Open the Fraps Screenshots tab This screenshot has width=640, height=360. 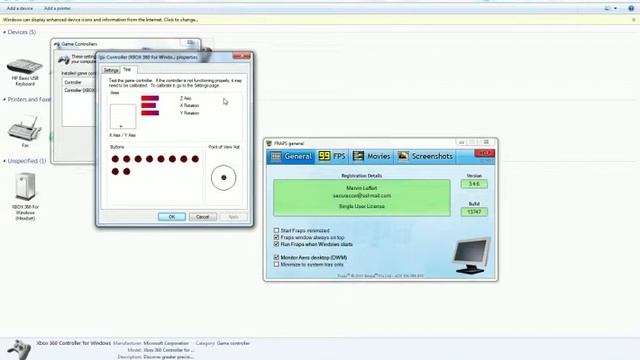tap(425, 156)
